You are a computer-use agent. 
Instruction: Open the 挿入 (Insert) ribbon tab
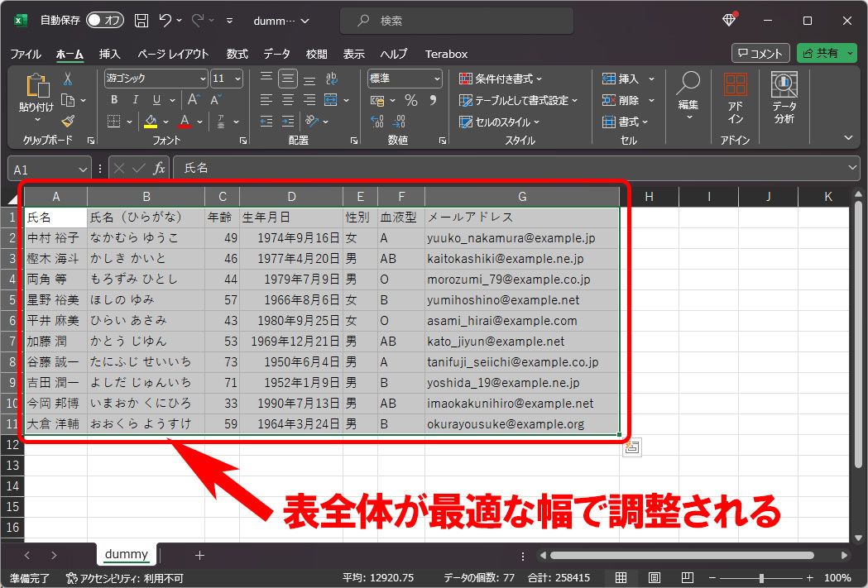tap(109, 54)
